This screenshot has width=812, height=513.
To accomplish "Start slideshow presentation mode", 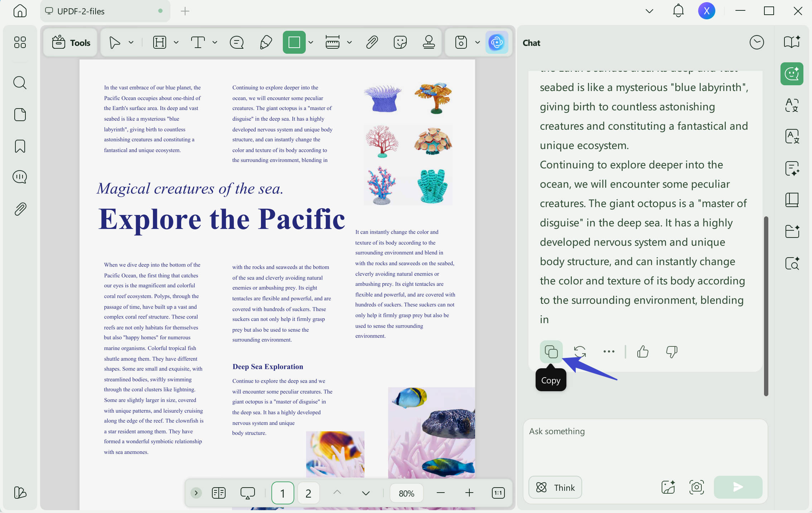I will [247, 493].
